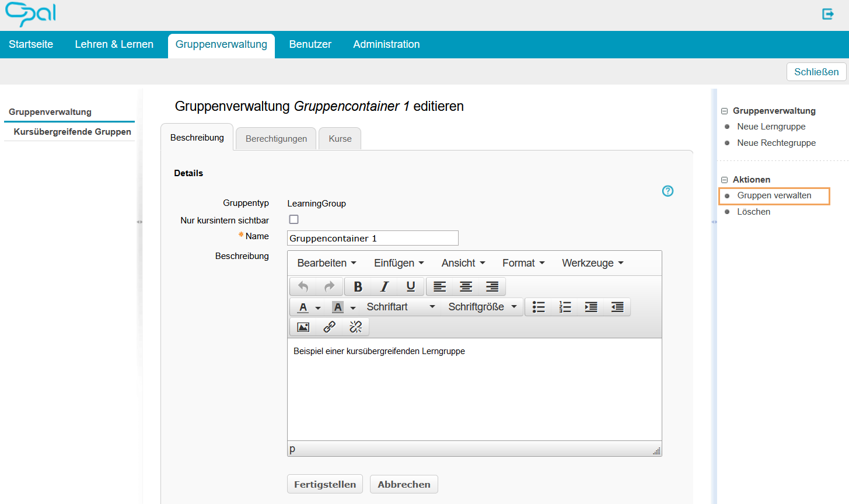Open the help question mark icon
Screen dimensions: 849x504
[668, 191]
